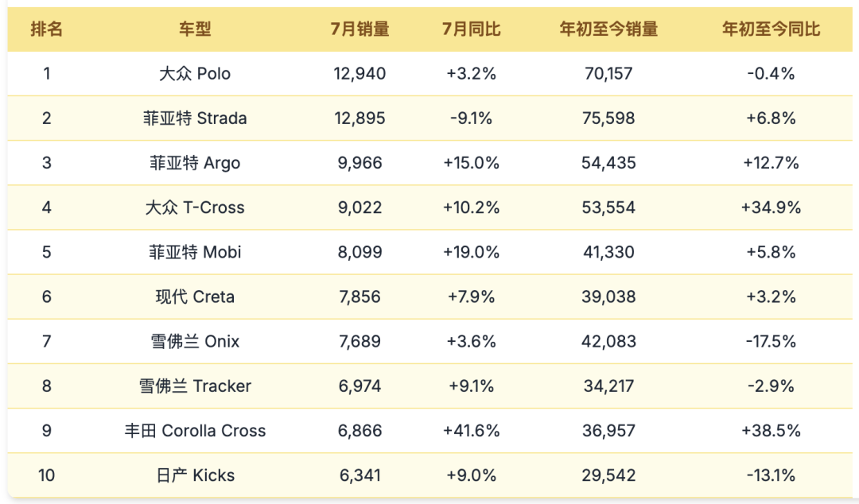Screen dimensions: 859x504
Task: Select the 大众 Polo model cell
Action: (x=195, y=74)
